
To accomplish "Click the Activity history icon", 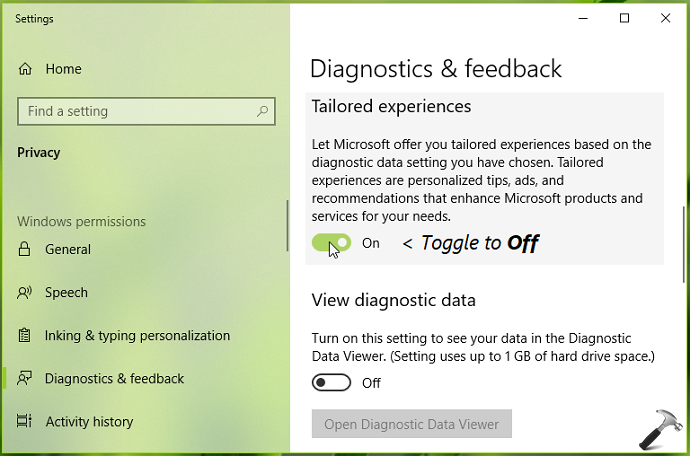I will 24,421.
